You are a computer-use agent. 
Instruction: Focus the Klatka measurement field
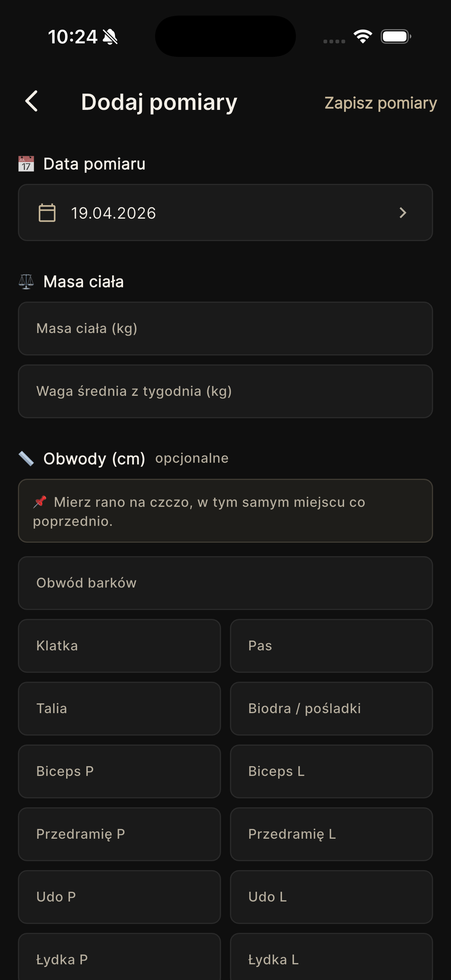pos(119,645)
